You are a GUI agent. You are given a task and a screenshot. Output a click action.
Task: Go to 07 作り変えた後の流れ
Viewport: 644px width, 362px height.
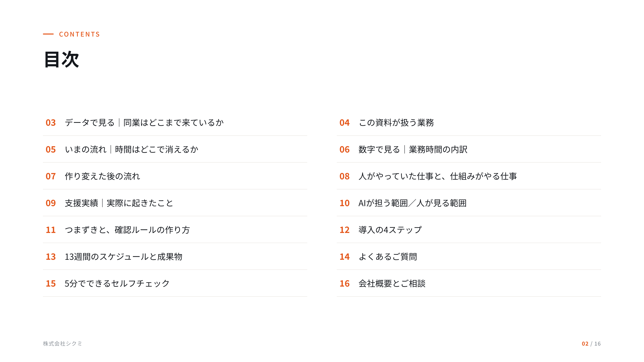click(175, 176)
